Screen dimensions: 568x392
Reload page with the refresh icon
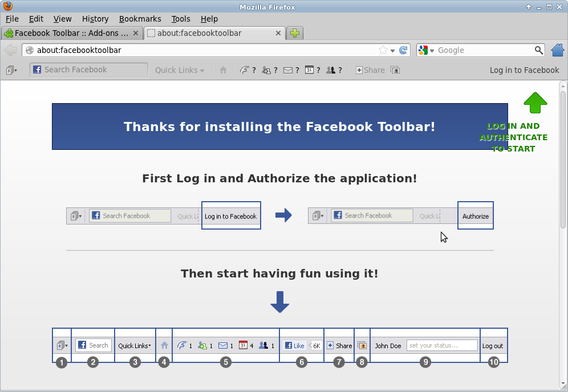[403, 50]
